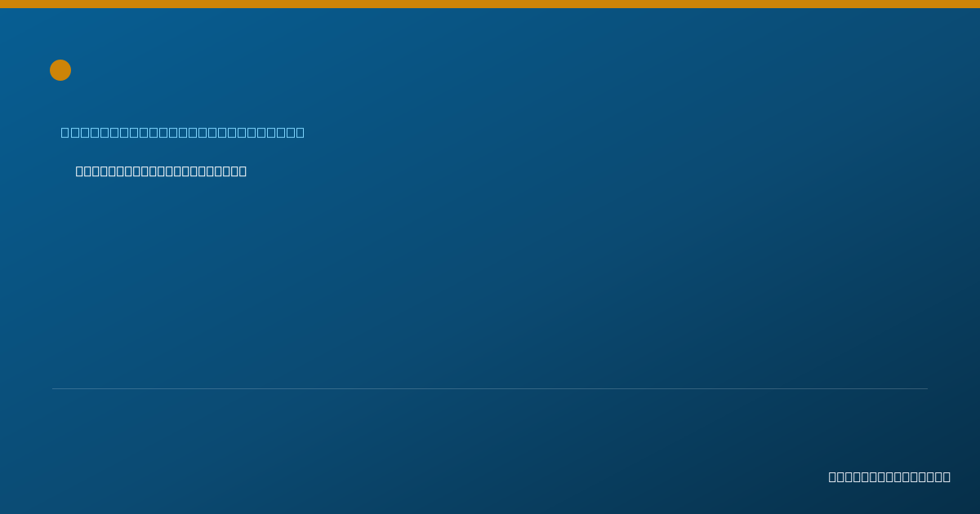Click the orange top stripe's right end
The width and height of the screenshot is (980, 514).
coord(975,4)
